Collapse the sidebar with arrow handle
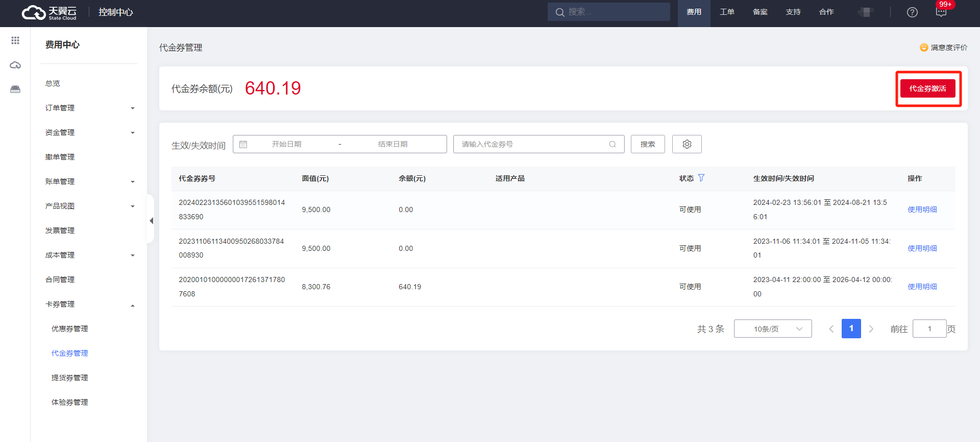 (151, 221)
